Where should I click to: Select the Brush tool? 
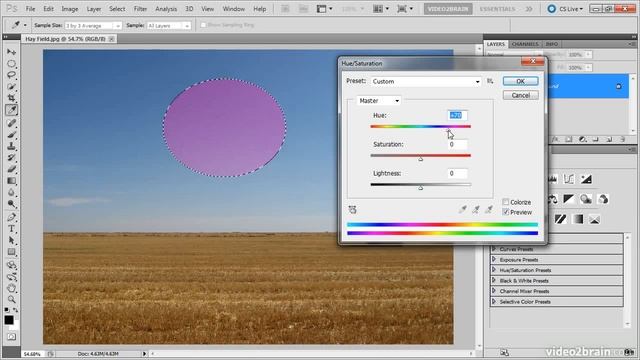11,134
